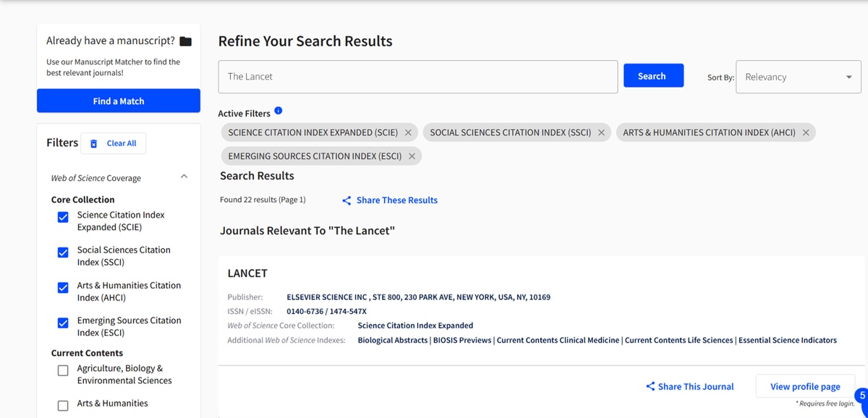Click the blue notification badge icon
This screenshot has height=418, width=868.
click(861, 396)
